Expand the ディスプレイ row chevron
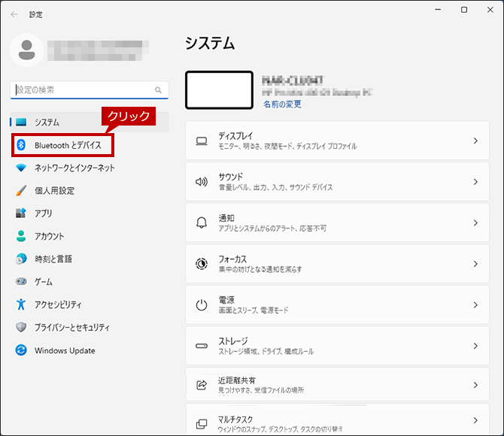 click(475, 141)
